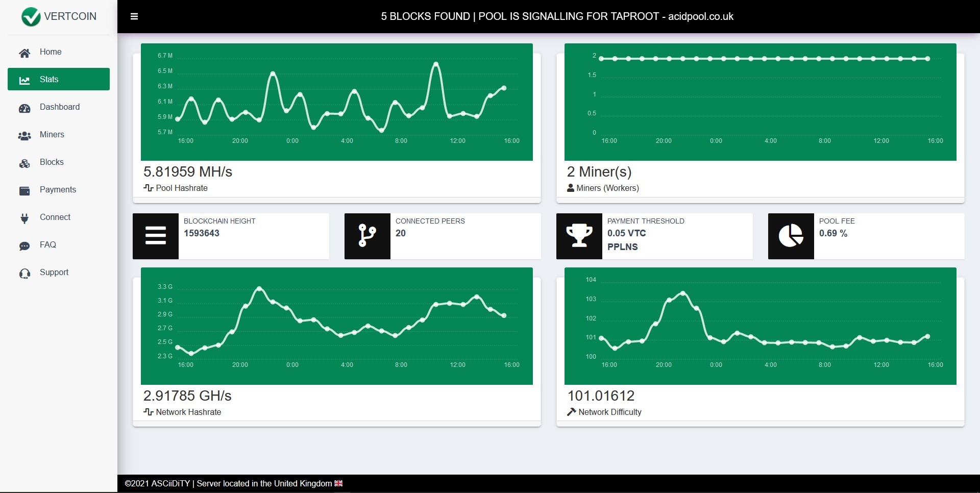Click the Blockchain Height bars icon

click(x=156, y=236)
